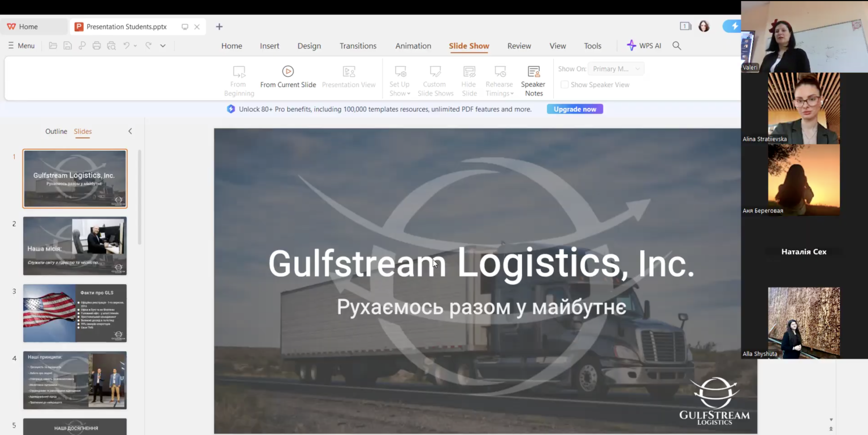868x435 pixels.
Task: Switch to the Home ribbon tab
Action: pyautogui.click(x=232, y=46)
